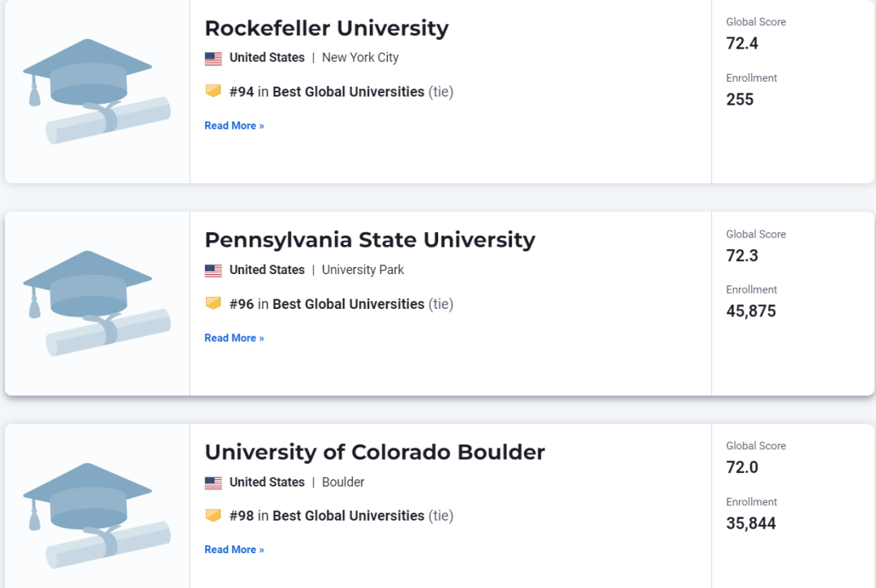Image resolution: width=876 pixels, height=588 pixels.
Task: Click the yellow ranking badge icon next to #98
Action: 213,515
